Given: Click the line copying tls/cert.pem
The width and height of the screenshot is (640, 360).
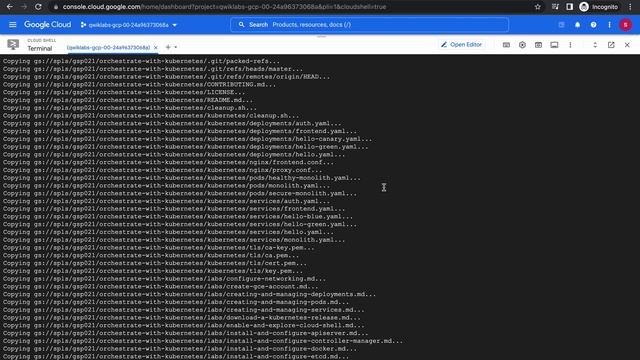Looking at the screenshot, I should (x=155, y=263).
